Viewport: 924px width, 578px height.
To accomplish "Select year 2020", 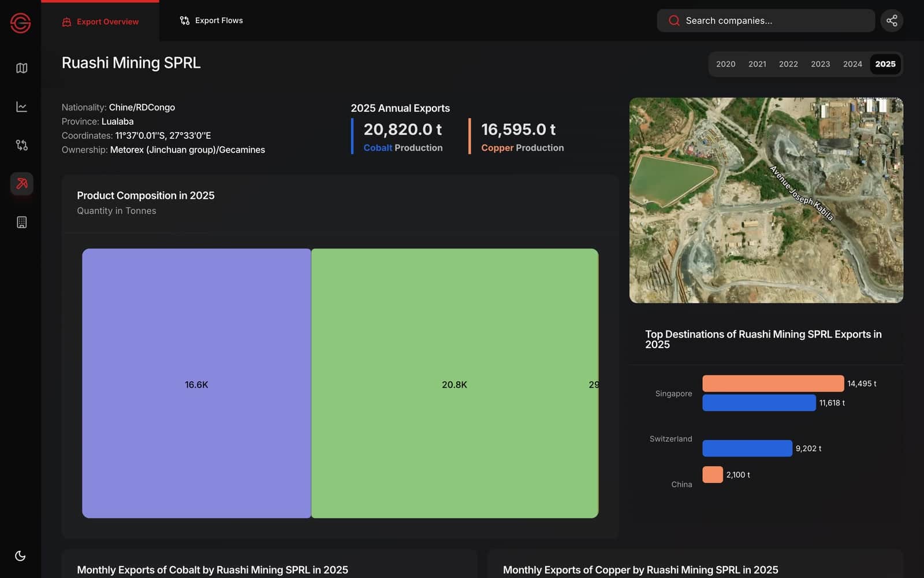I will (725, 64).
